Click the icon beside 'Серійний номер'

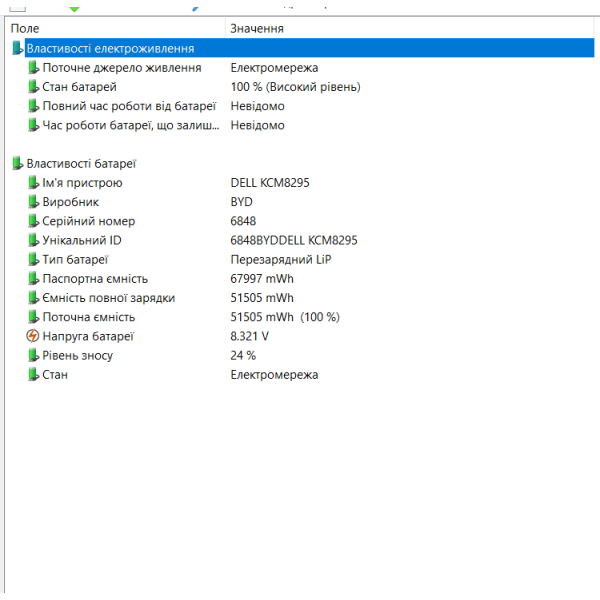tap(33, 220)
